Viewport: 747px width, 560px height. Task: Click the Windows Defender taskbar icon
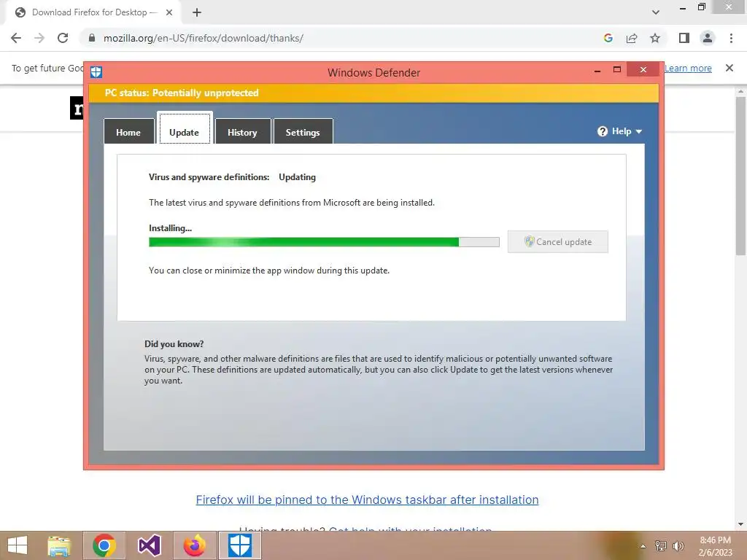(x=239, y=545)
